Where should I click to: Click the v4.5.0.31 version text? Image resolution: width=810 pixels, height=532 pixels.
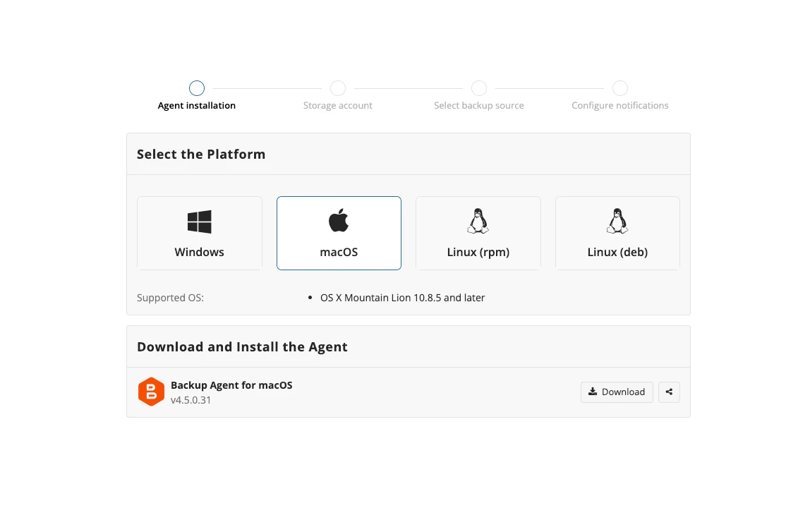(191, 400)
